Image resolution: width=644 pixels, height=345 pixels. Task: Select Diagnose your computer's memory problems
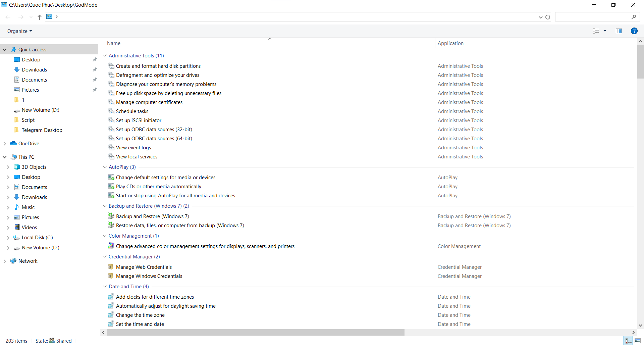pos(166,84)
